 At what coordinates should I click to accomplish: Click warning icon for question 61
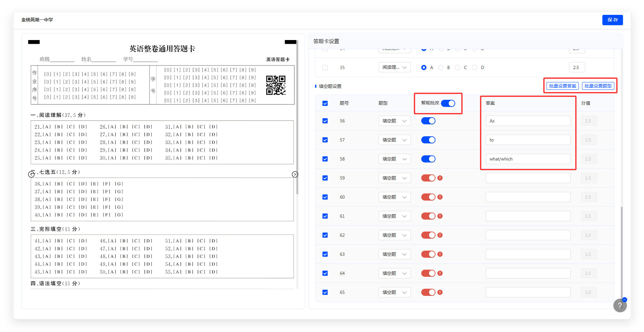(x=440, y=216)
